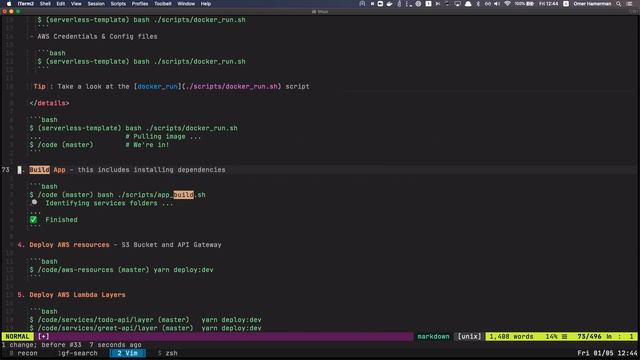Screen dimensions: 640x360
Task: Switch to the gf-search tmux window
Action: point(78,353)
